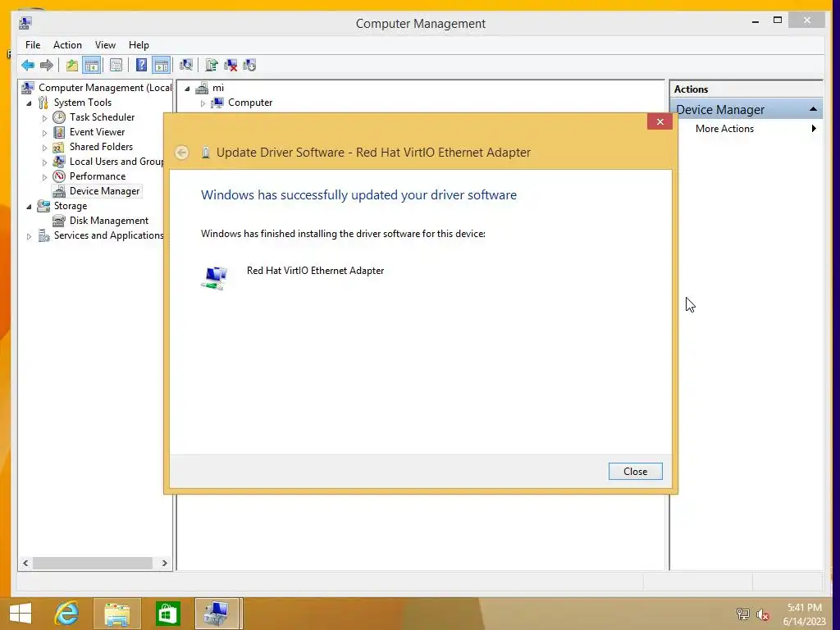Expand the Task Scheduler node
Screen dimensions: 840x630
click(x=45, y=118)
